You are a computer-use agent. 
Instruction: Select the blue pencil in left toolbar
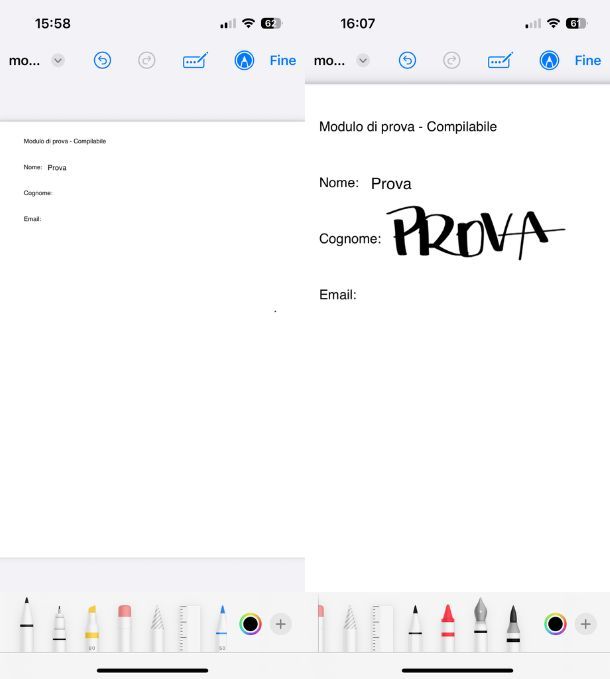222,628
